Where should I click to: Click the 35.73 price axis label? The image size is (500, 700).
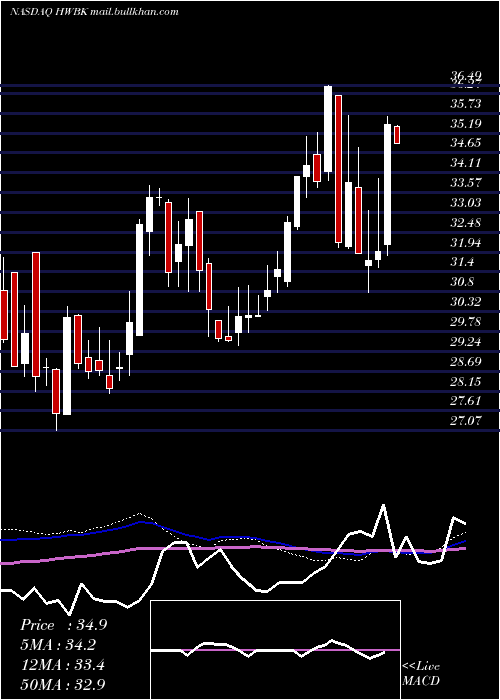pyautogui.click(x=465, y=104)
